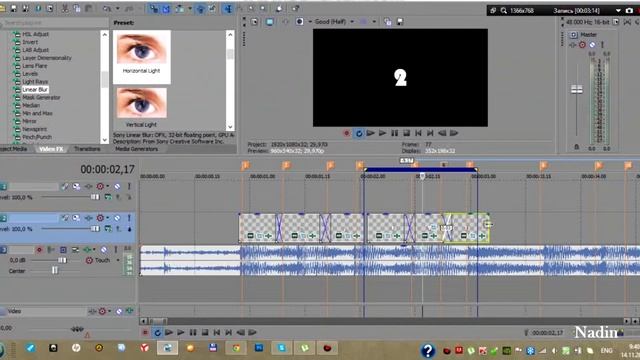The height and width of the screenshot is (360, 640).
Task: Click timeline horizontal scrollbar left arrow
Action: pyautogui.click(x=143, y=321)
